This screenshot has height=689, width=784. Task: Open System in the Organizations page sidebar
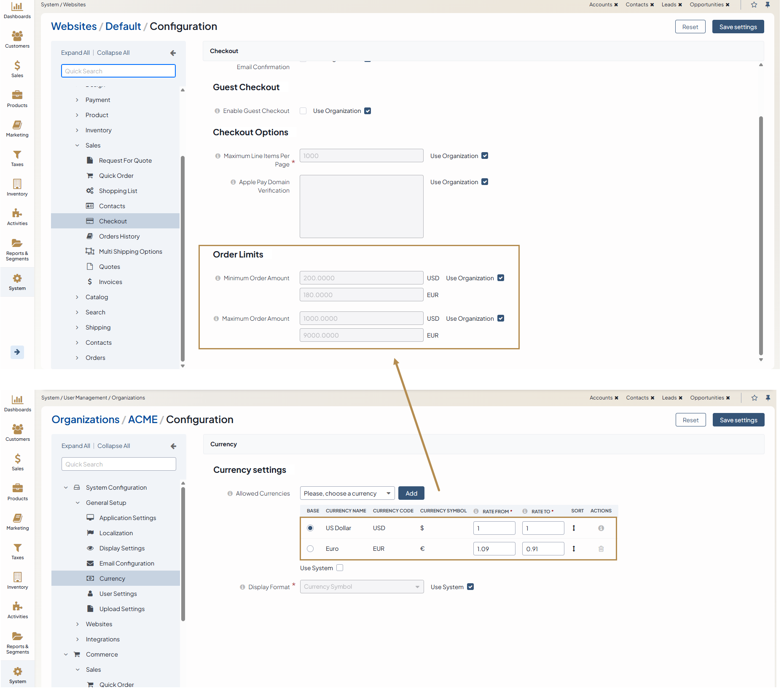pos(18,675)
